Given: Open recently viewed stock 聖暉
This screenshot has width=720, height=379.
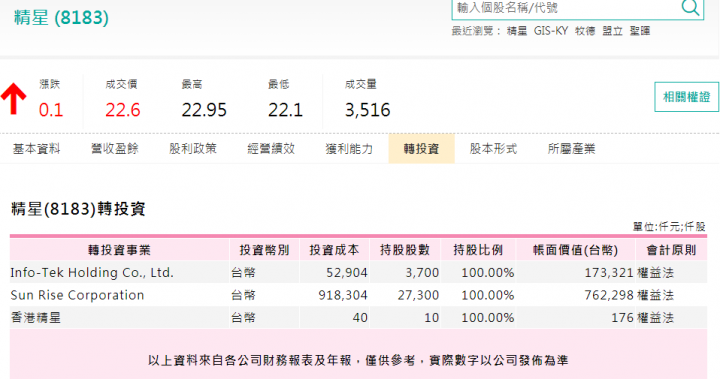Looking at the screenshot, I should coord(640,31).
